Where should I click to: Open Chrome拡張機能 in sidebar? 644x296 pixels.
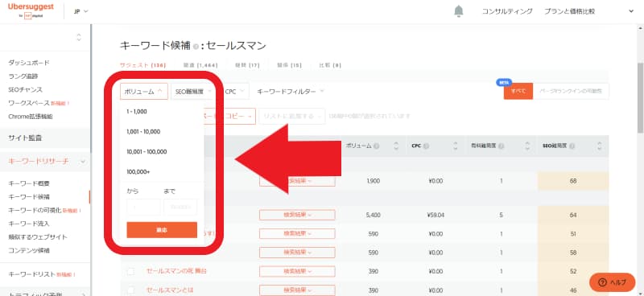tap(31, 117)
